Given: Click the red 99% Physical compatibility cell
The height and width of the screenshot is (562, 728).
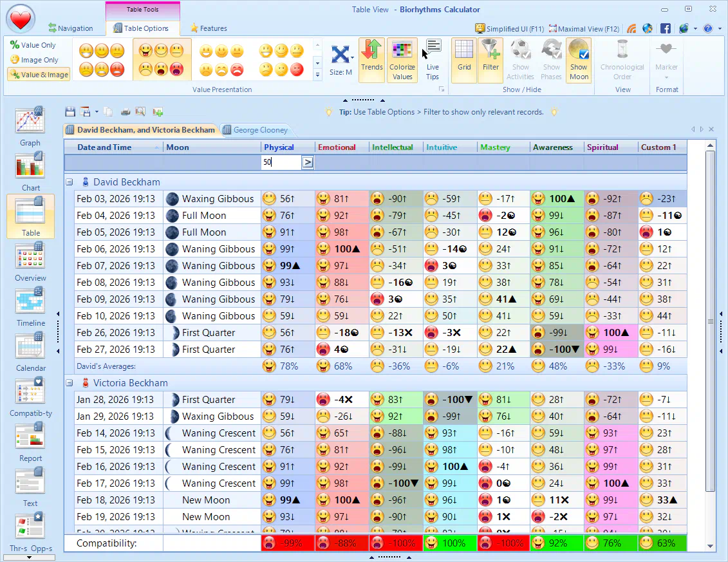Looking at the screenshot, I should tap(288, 543).
